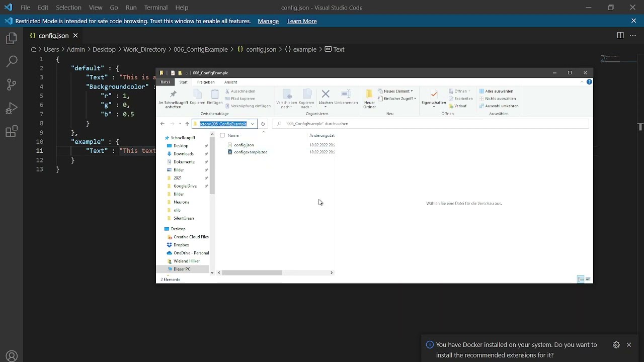Screen dimensions: 644x362
Task: Open the Search view in VS Code activity bar
Action: point(12,62)
